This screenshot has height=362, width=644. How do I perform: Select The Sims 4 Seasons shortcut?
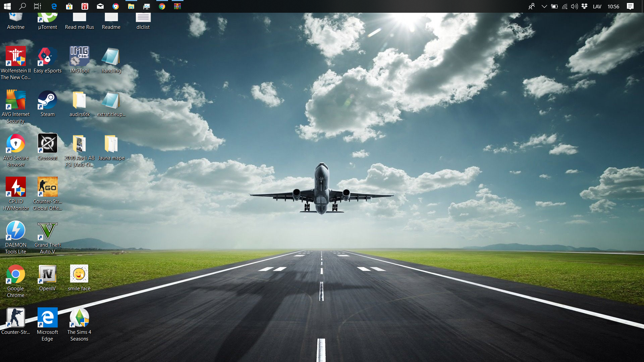coord(79,324)
